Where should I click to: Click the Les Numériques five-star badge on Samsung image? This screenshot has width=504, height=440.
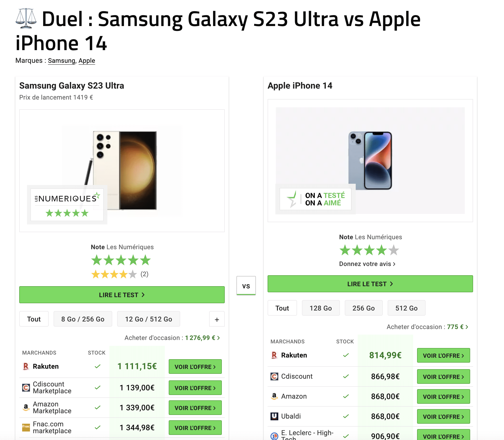67,204
